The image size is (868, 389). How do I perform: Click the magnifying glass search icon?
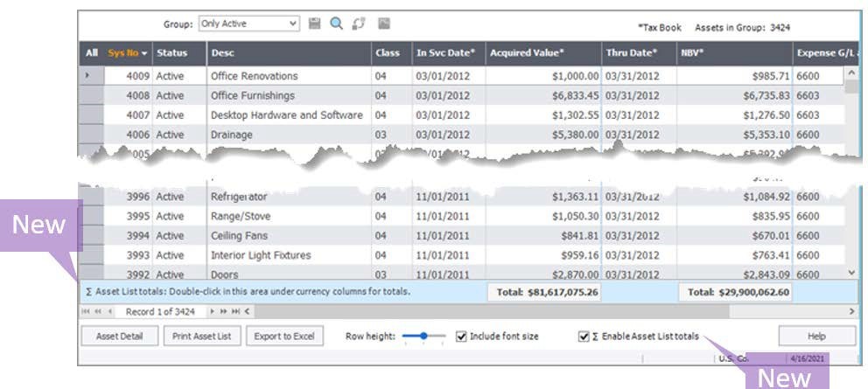tap(336, 24)
